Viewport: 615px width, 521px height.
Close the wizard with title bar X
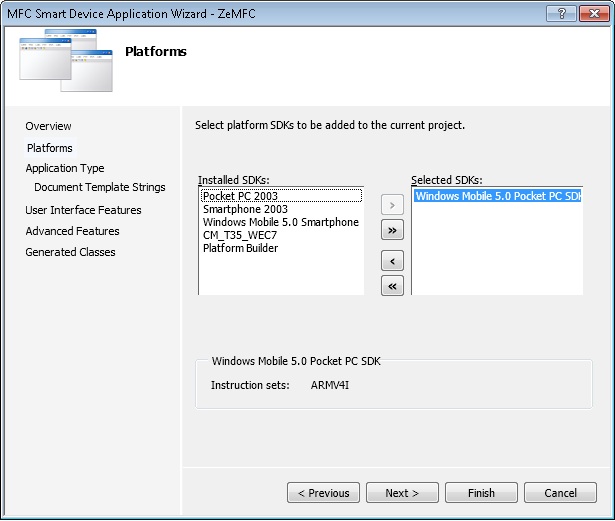coord(594,14)
